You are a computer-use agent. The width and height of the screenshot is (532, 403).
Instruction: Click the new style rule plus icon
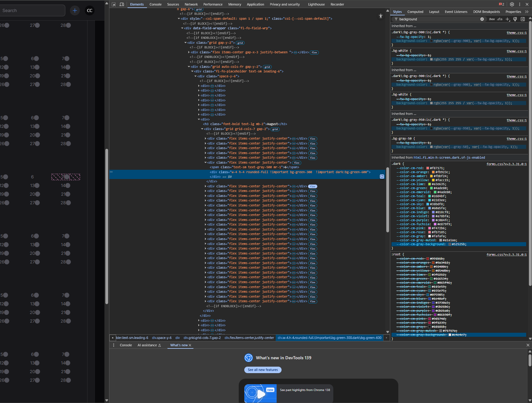508,19
